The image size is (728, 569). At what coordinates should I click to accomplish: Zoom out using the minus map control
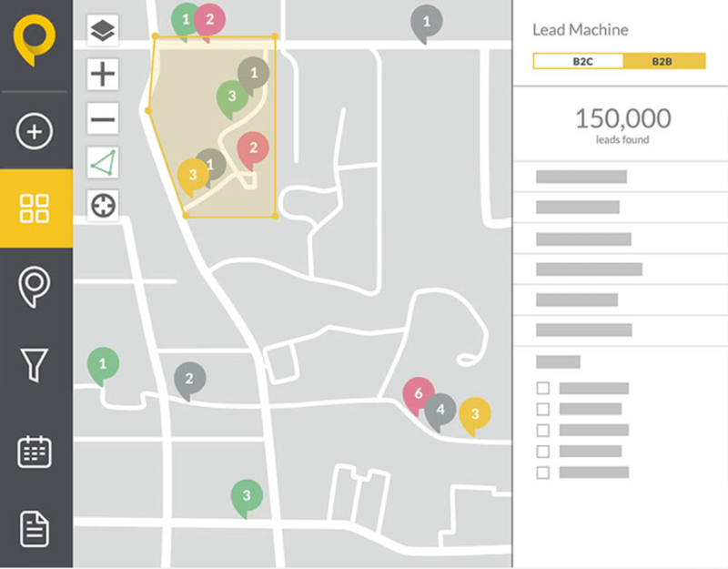(102, 117)
